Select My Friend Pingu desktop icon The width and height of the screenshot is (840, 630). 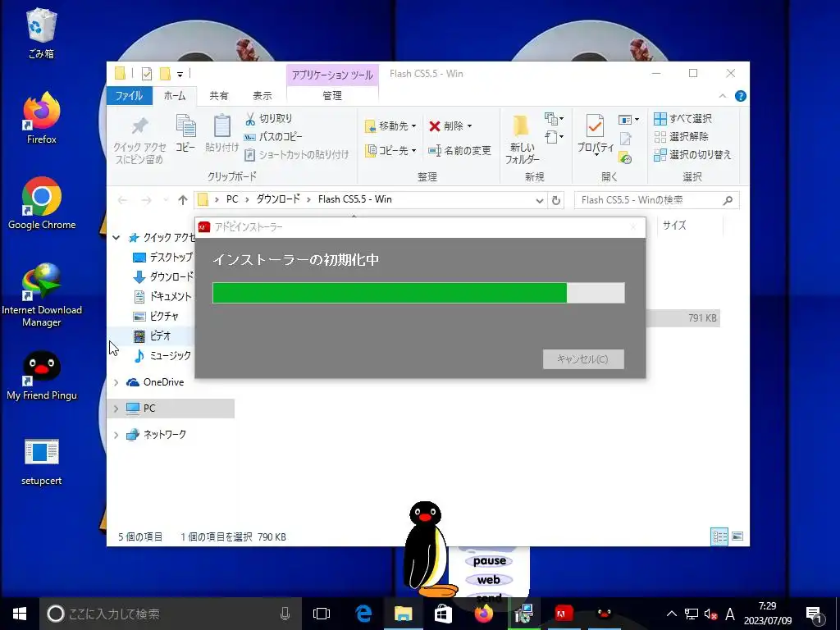pos(41,375)
